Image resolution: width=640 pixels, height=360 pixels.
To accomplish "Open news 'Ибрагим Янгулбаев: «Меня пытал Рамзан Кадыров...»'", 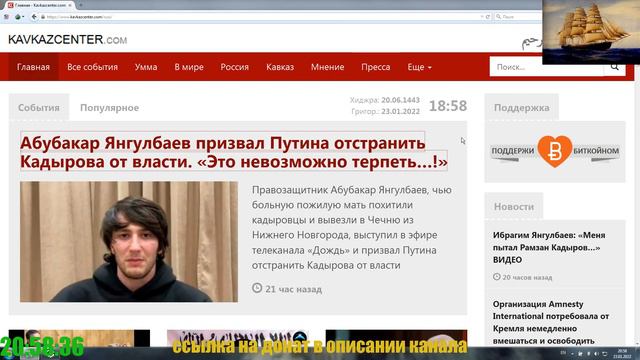I will tap(549, 247).
